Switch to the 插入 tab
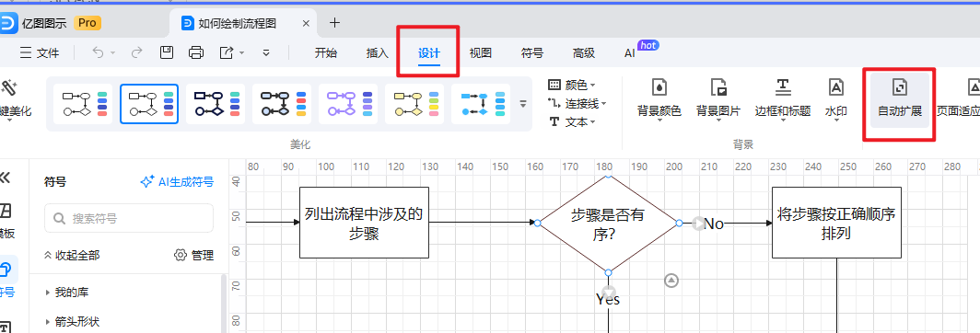 click(378, 53)
